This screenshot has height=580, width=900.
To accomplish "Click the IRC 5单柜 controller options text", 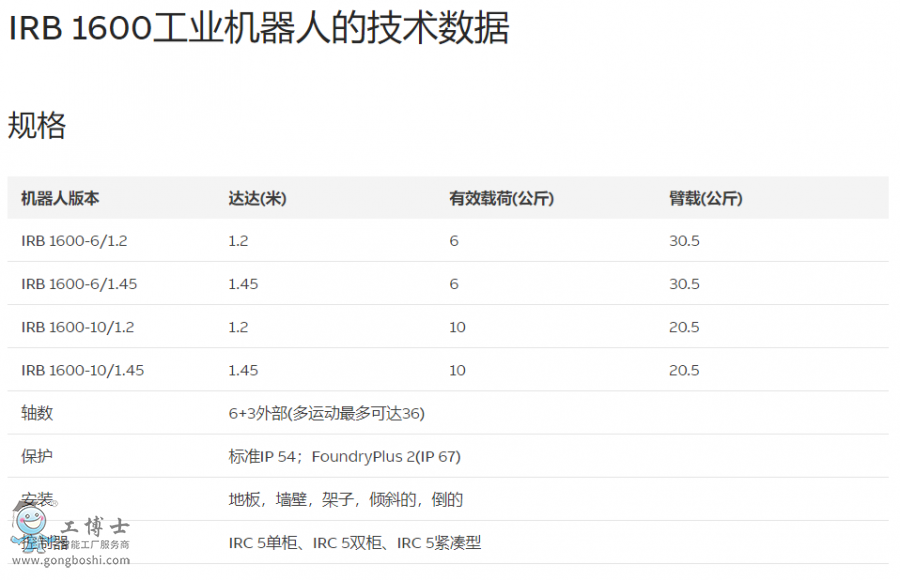I will [x=354, y=542].
